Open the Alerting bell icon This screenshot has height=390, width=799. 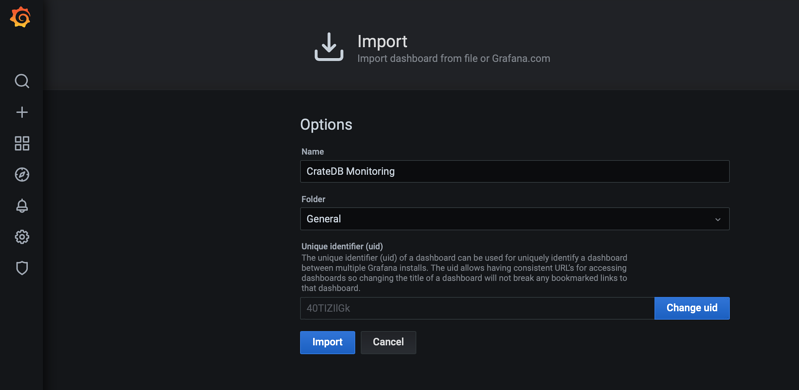coord(22,206)
